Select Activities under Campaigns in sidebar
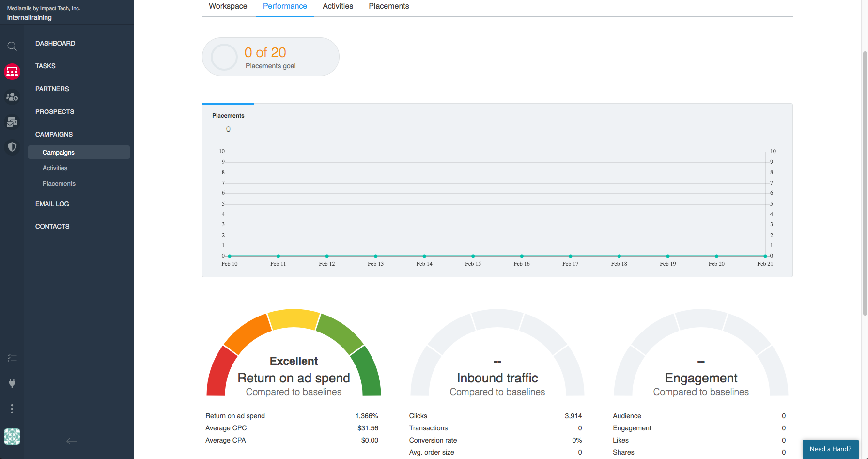The height and width of the screenshot is (459, 868). point(55,168)
